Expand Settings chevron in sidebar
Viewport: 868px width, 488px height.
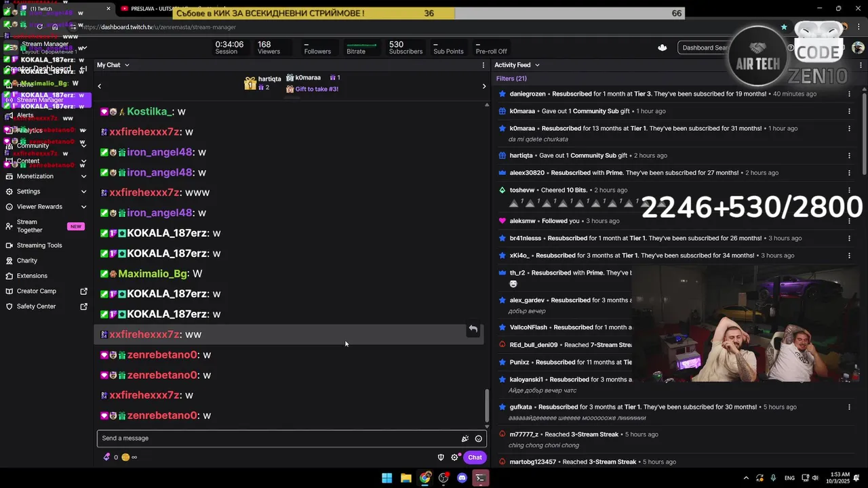(x=83, y=192)
